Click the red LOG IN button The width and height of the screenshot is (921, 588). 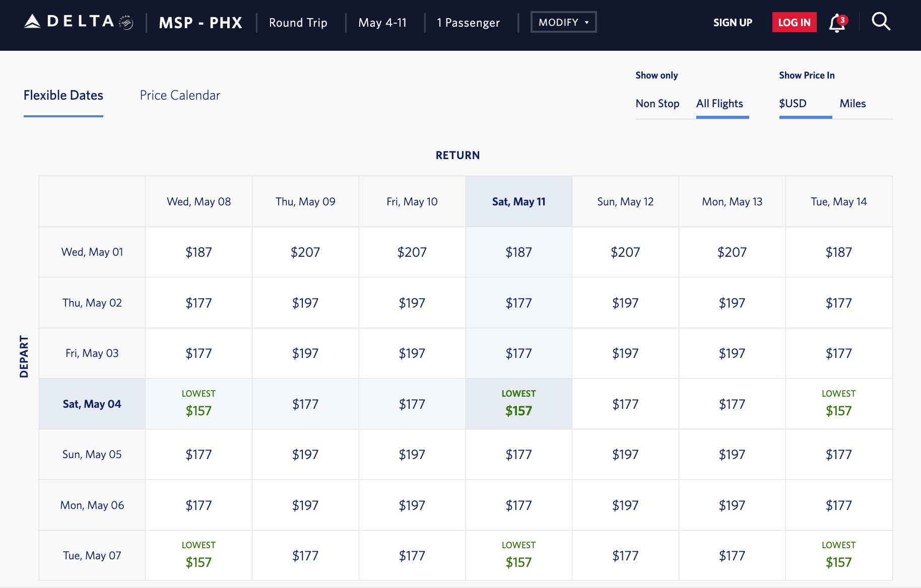click(x=794, y=22)
